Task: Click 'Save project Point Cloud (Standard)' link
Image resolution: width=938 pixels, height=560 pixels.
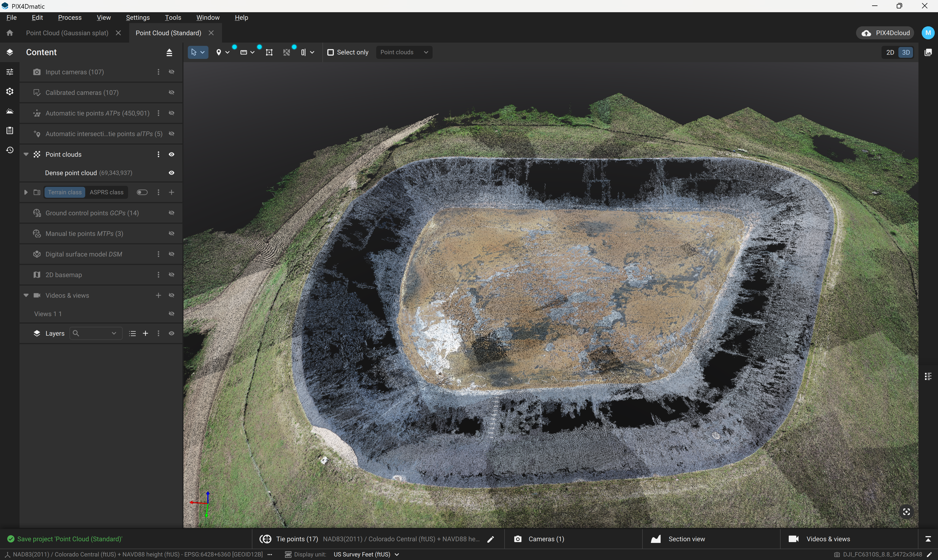Action: coord(70,539)
